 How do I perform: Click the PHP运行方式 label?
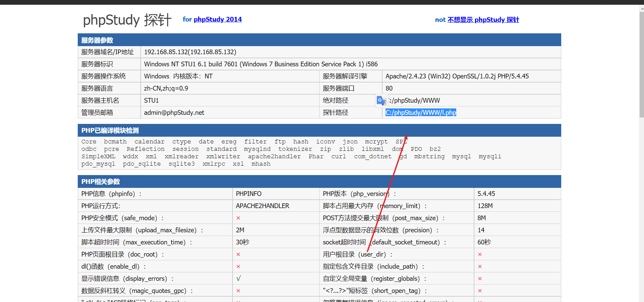point(101,206)
